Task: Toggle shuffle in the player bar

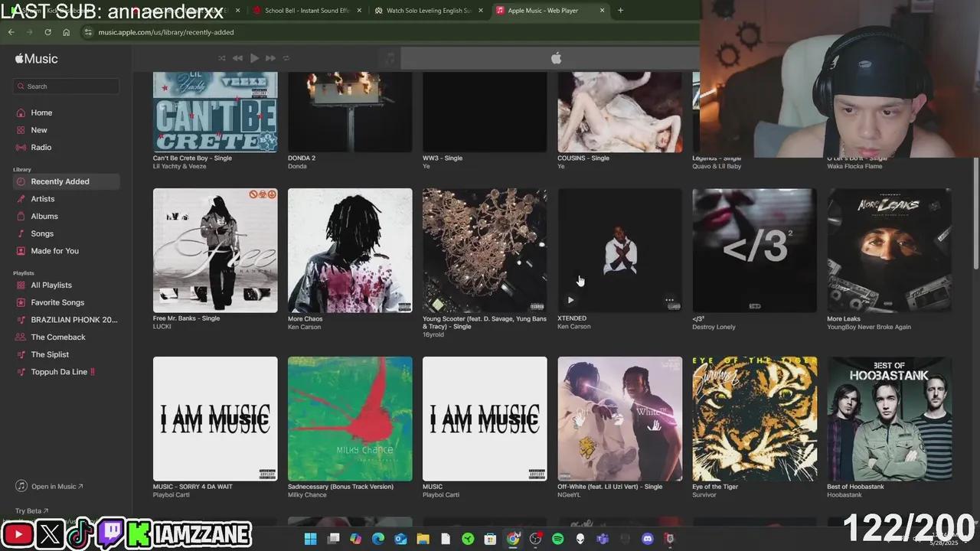Action: (222, 58)
